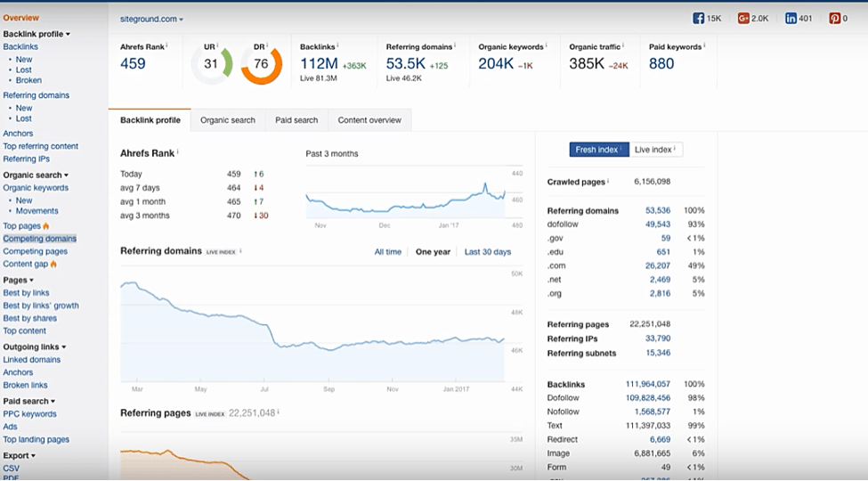Screen dimensions: 868x481
Task: Open Competing domains report
Action: tap(39, 239)
